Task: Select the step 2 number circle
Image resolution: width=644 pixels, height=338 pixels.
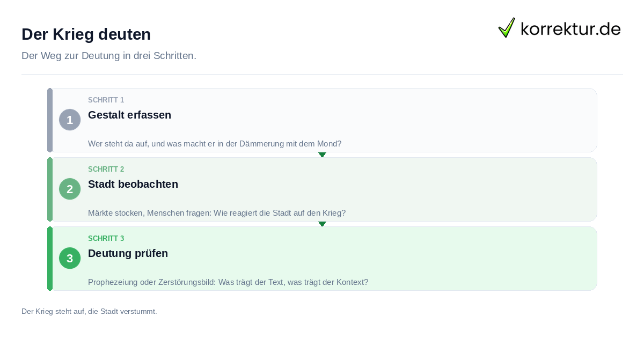Action: pyautogui.click(x=70, y=189)
